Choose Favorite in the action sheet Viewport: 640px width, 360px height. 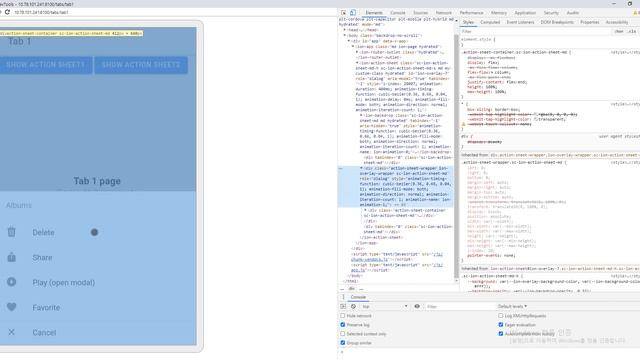coord(98,307)
